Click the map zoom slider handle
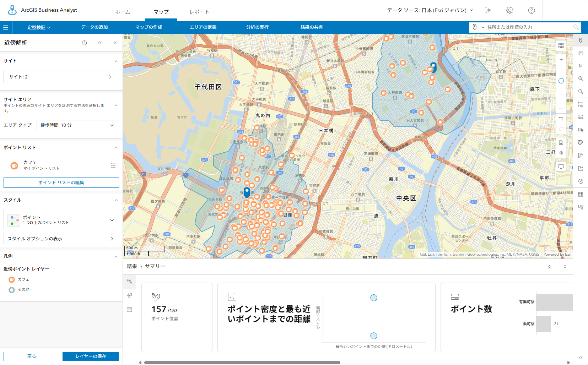The height and width of the screenshot is (365, 588). (x=561, y=81)
